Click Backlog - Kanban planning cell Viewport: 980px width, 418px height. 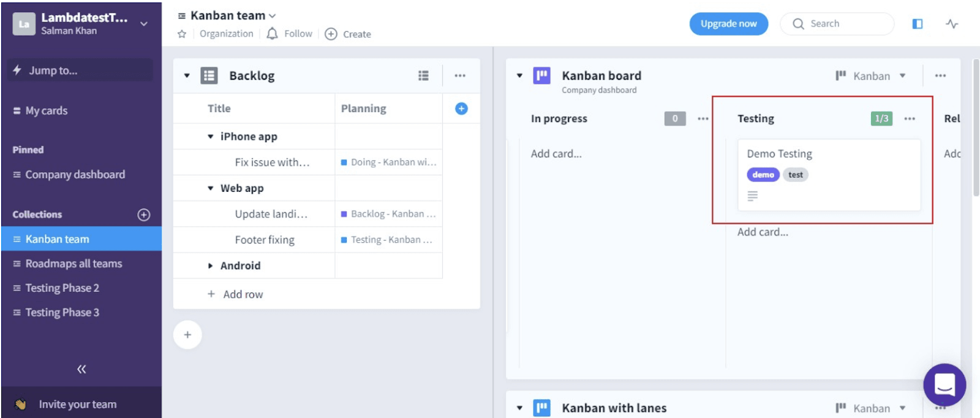388,214
